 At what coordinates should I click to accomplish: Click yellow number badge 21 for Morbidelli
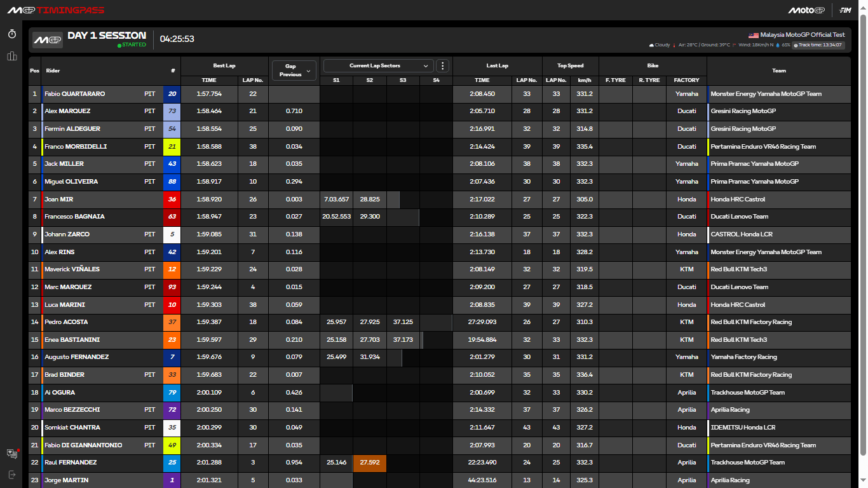[172, 147]
